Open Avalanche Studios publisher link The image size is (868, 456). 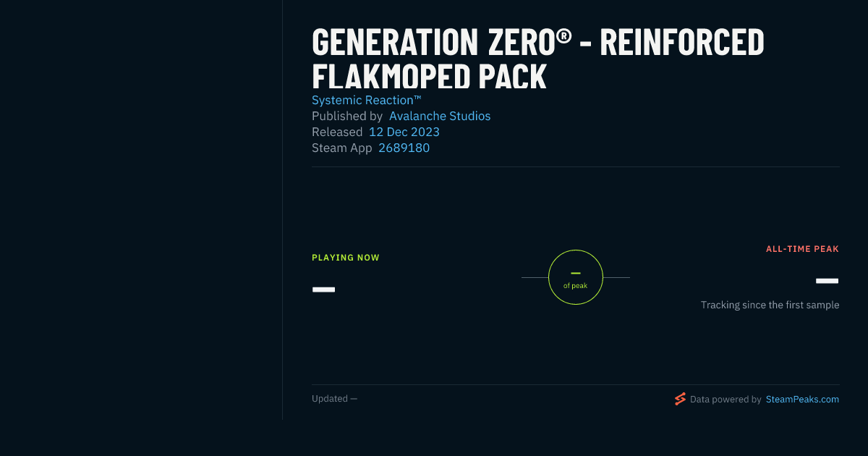tap(440, 116)
